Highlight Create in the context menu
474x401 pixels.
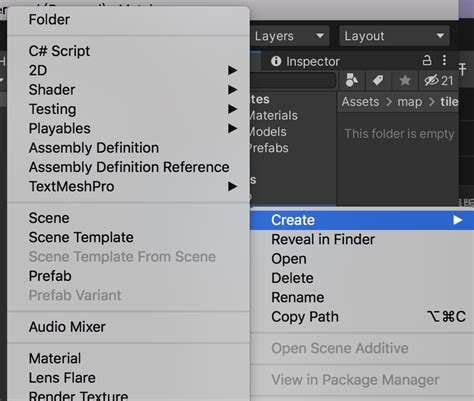point(362,220)
